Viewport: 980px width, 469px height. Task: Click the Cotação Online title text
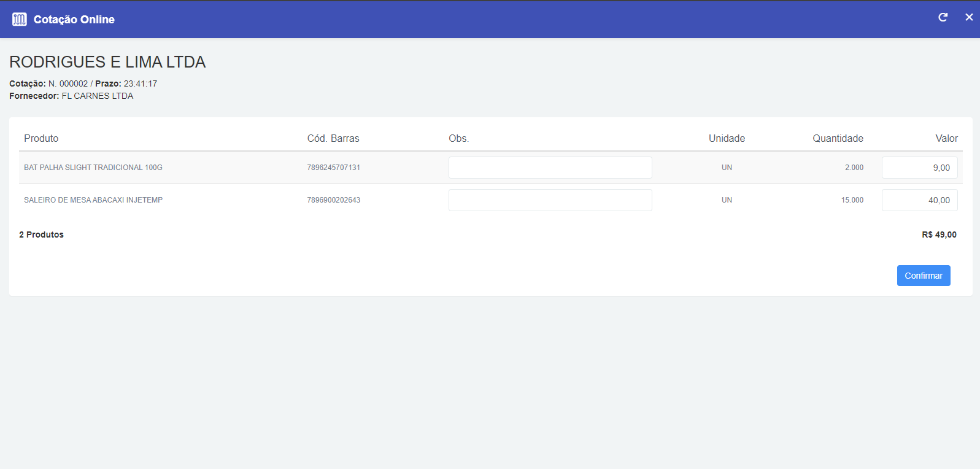74,20
